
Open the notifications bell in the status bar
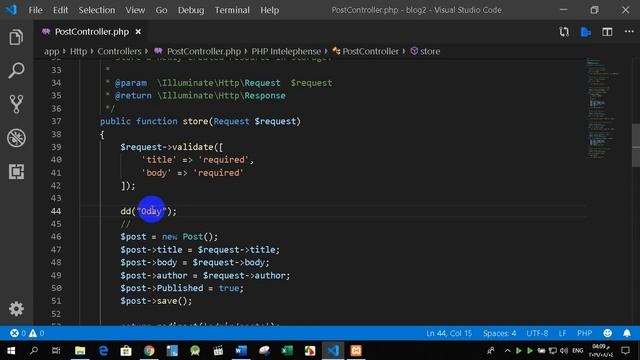point(627,333)
